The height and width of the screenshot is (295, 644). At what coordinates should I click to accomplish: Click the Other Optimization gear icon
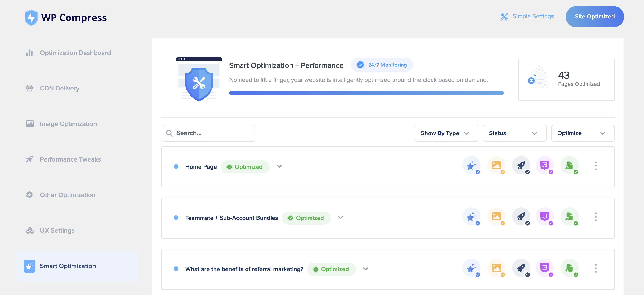(29, 195)
